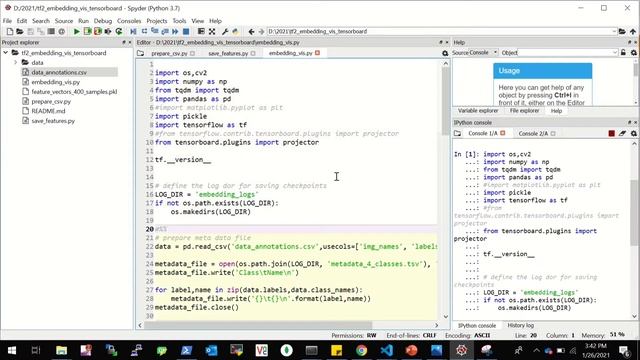Viewport: 640px width, 360px height.
Task: Open the Source Console dropdown in Help
Action: (x=484, y=53)
